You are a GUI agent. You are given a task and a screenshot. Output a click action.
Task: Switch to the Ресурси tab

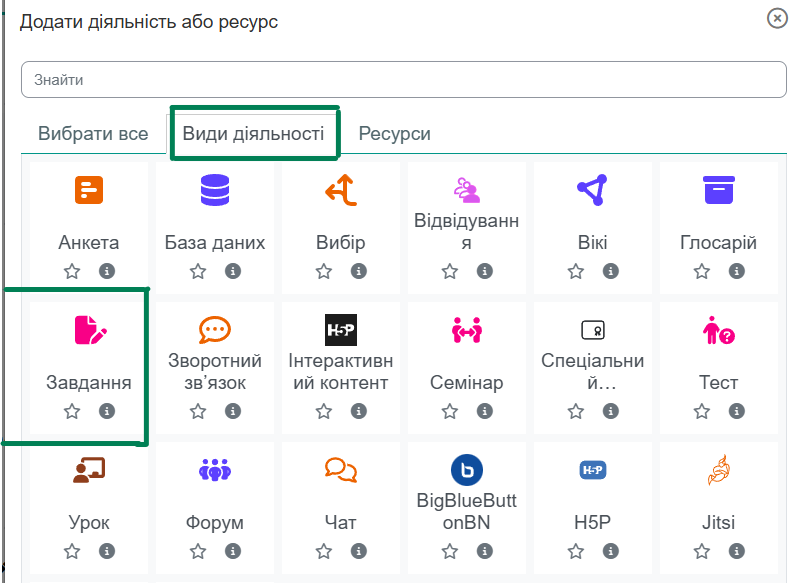395,134
